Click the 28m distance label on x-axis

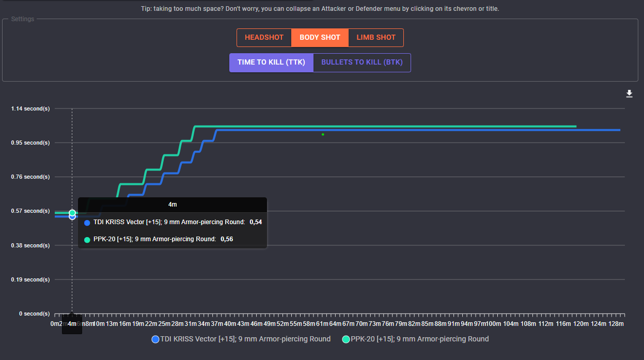click(178, 324)
